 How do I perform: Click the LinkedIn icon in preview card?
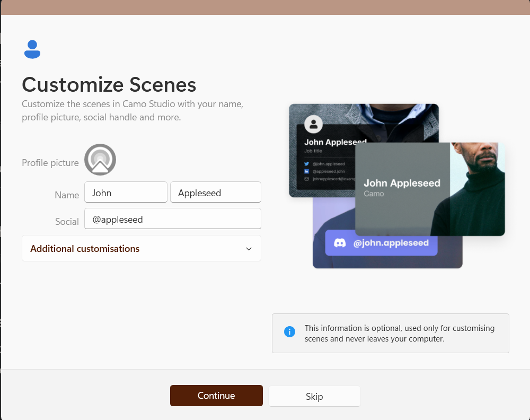coord(306,171)
